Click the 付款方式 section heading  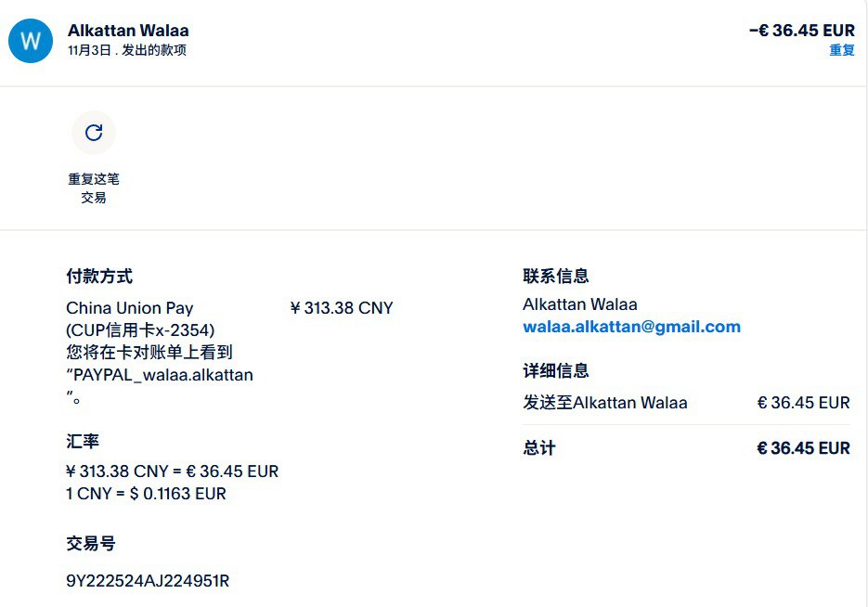(x=99, y=276)
